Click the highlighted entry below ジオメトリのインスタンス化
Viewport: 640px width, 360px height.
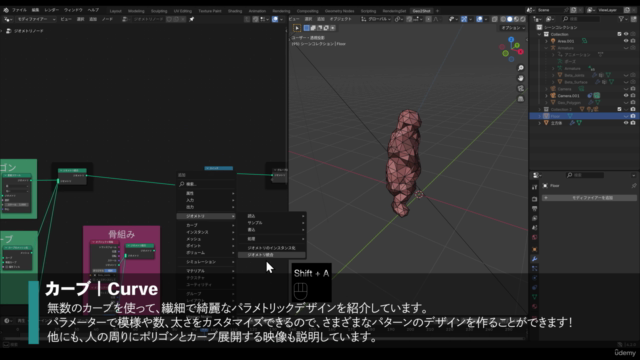click(x=271, y=255)
